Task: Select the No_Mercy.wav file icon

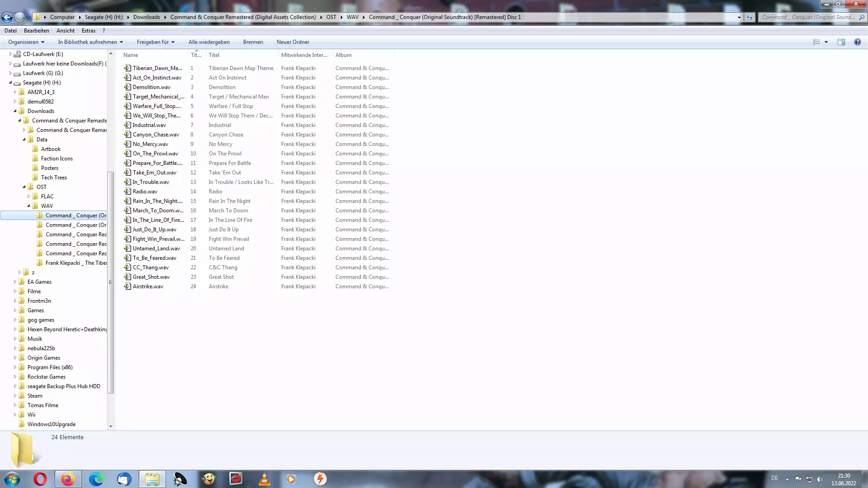Action: (x=127, y=144)
